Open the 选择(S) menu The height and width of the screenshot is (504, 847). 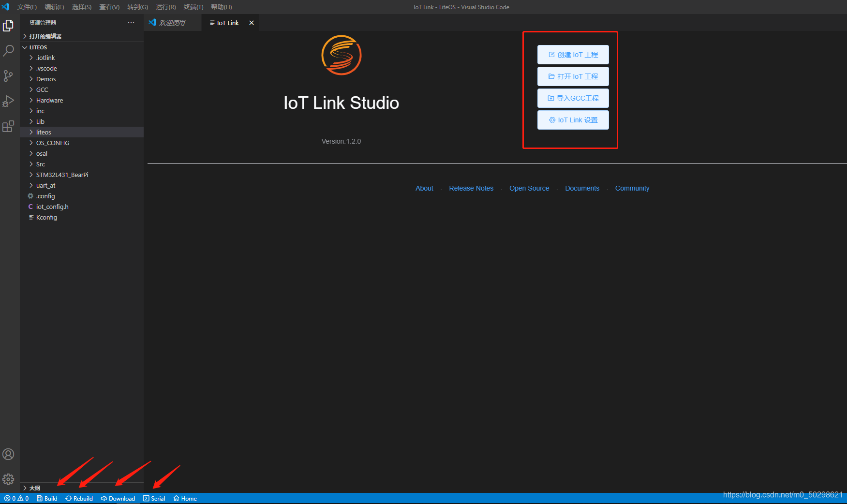pyautogui.click(x=82, y=7)
